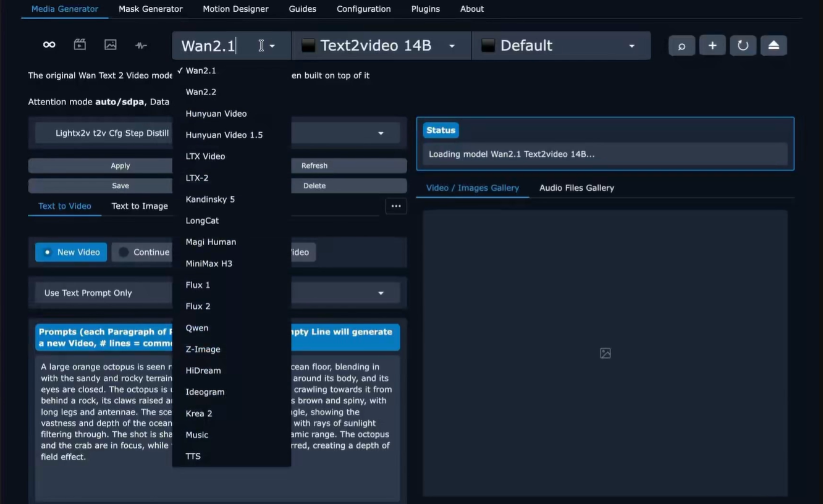Open the Text2video 14B model dropdown
823x504 pixels.
(381, 46)
